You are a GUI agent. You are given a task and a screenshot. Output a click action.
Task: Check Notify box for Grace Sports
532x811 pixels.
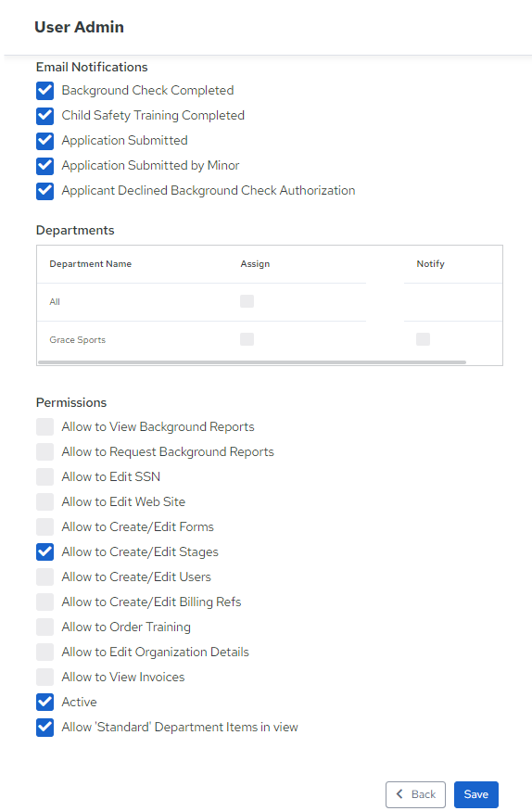423,339
